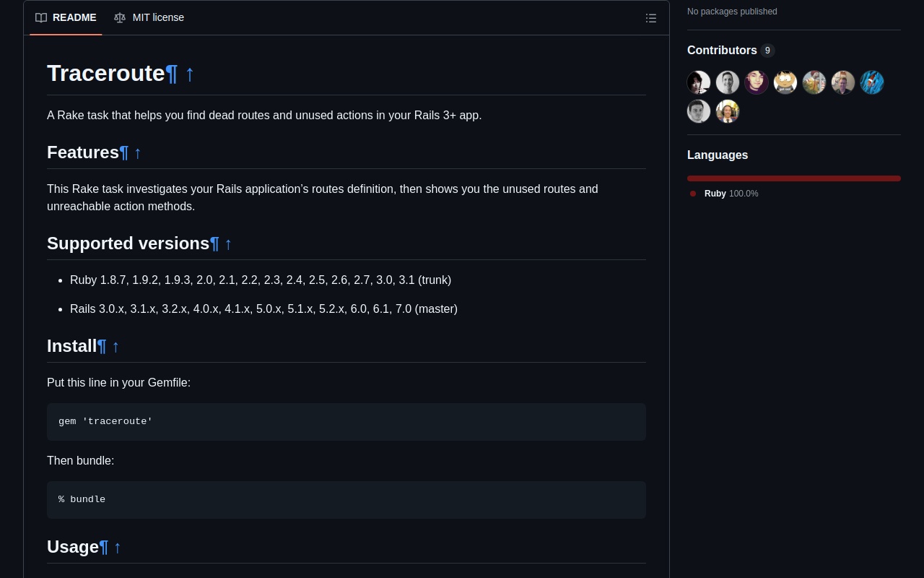The height and width of the screenshot is (578, 924).
Task: Click the doge-themed contributor avatar
Action: pyautogui.click(x=785, y=82)
